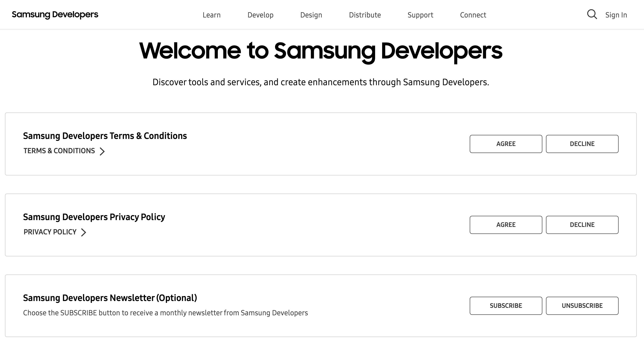The height and width of the screenshot is (345, 644).
Task: Click the Samsung Developers Terms & Conditions heading
Action: click(x=105, y=136)
